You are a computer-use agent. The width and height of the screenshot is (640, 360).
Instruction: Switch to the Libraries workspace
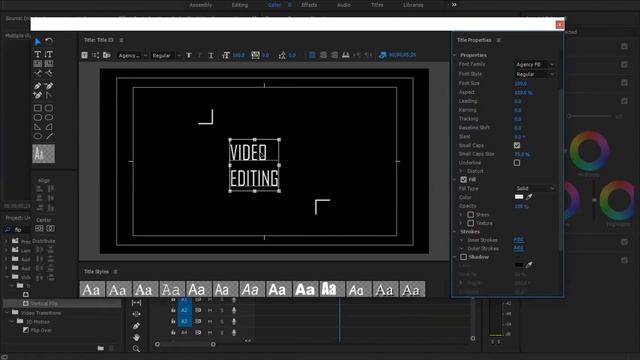tap(413, 5)
